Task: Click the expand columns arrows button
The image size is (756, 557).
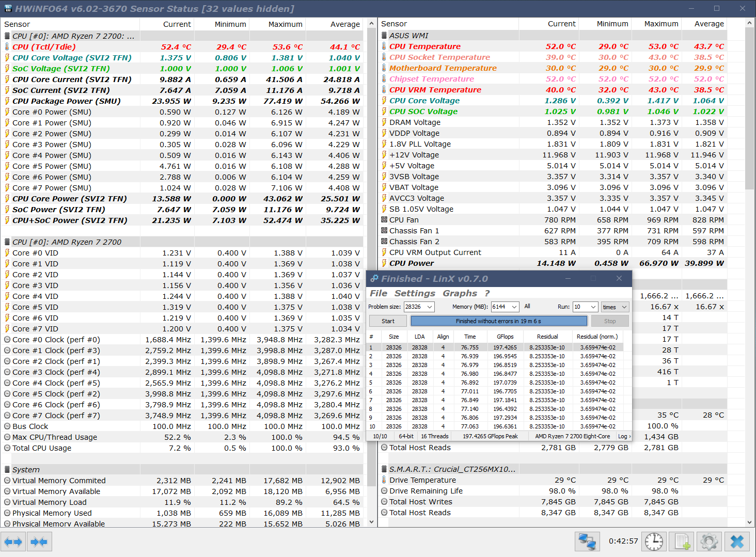Action: 13,542
